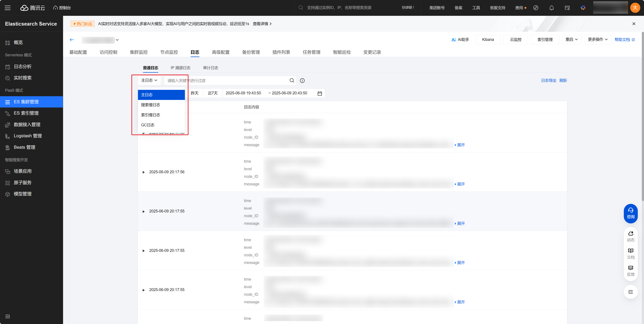Image resolution: width=644 pixels, height=324 pixels.
Task: Click the 刷新 refresh link
Action: pyautogui.click(x=563, y=81)
